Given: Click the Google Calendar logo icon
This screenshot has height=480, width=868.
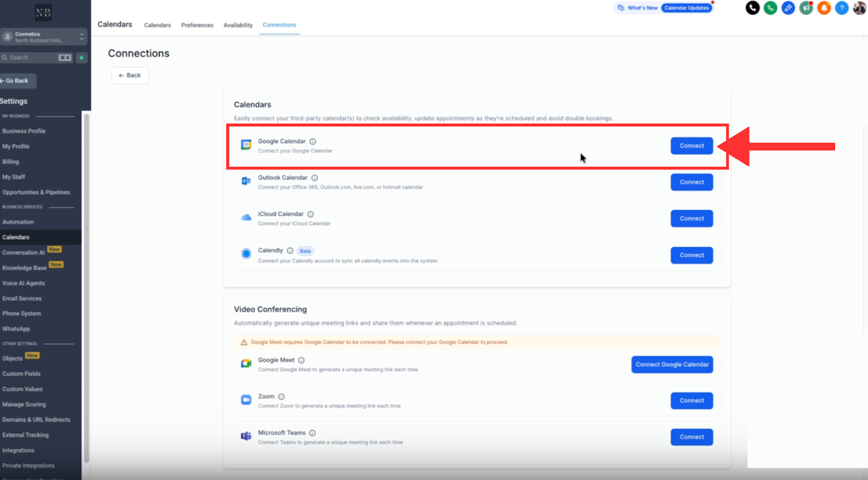Looking at the screenshot, I should tap(246, 145).
